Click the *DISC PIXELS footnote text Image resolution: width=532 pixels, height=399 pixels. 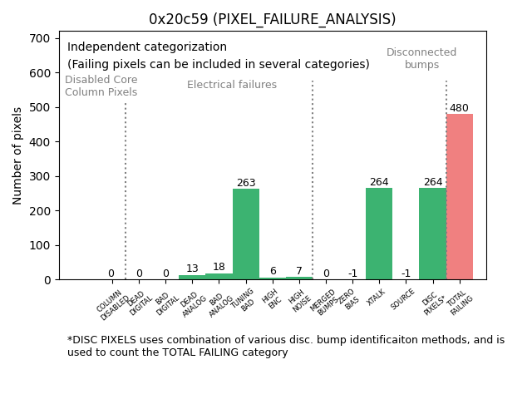tap(286, 346)
